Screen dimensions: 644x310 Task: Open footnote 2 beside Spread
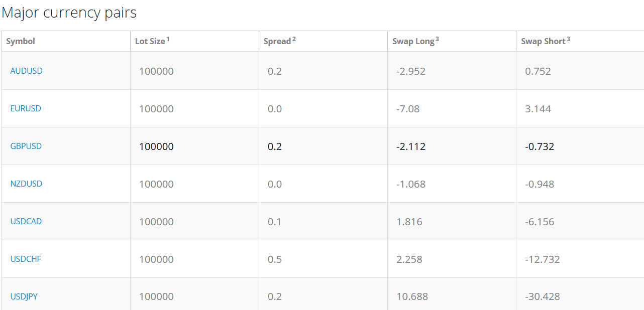[x=294, y=39]
